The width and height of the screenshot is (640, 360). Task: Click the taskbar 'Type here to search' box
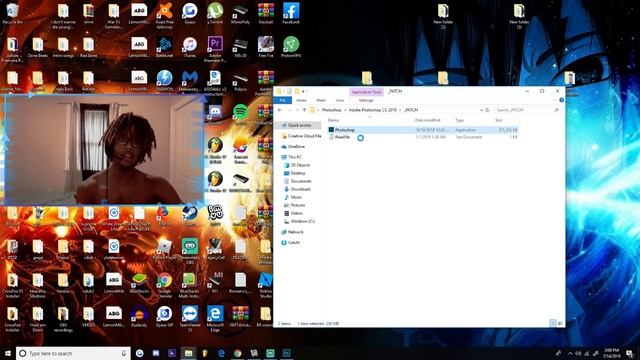click(x=73, y=353)
